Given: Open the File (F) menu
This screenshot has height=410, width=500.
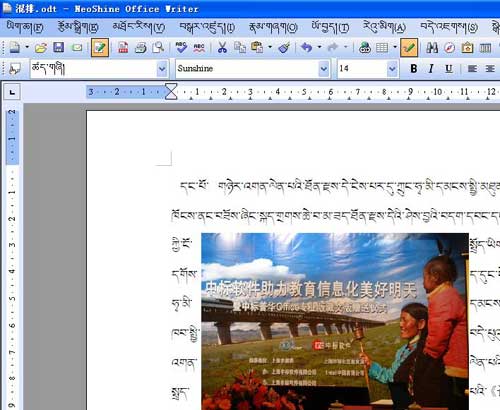Looking at the screenshot, I should click(x=25, y=27).
